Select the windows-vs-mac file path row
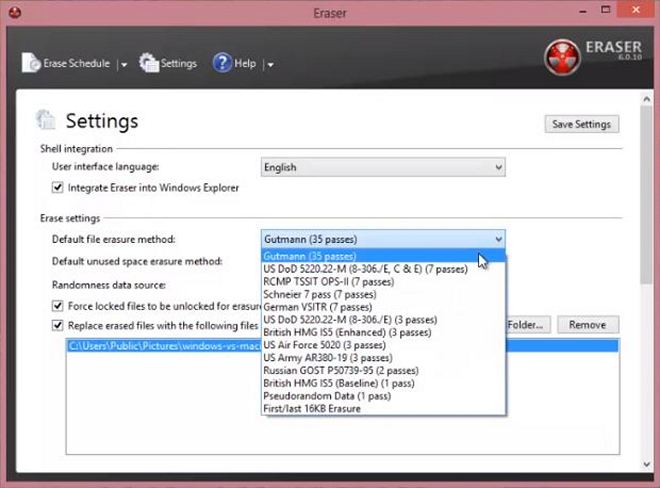The height and width of the screenshot is (488, 660). 343,346
